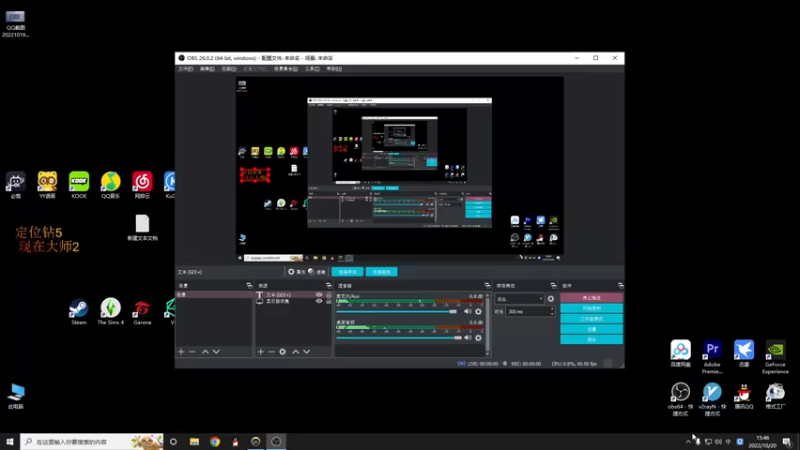Mute the Mic/Aux speaker icon
This screenshot has height=450, width=800.
(467, 311)
